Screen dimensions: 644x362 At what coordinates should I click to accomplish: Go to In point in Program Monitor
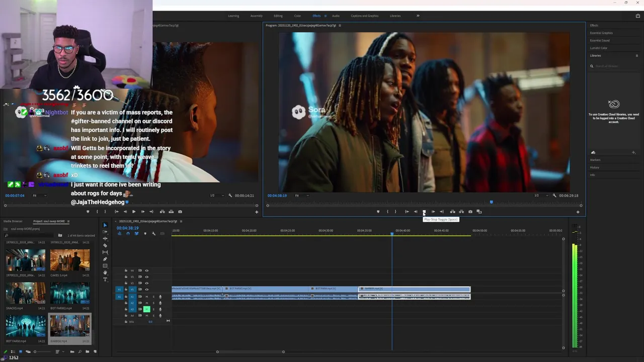point(407,212)
